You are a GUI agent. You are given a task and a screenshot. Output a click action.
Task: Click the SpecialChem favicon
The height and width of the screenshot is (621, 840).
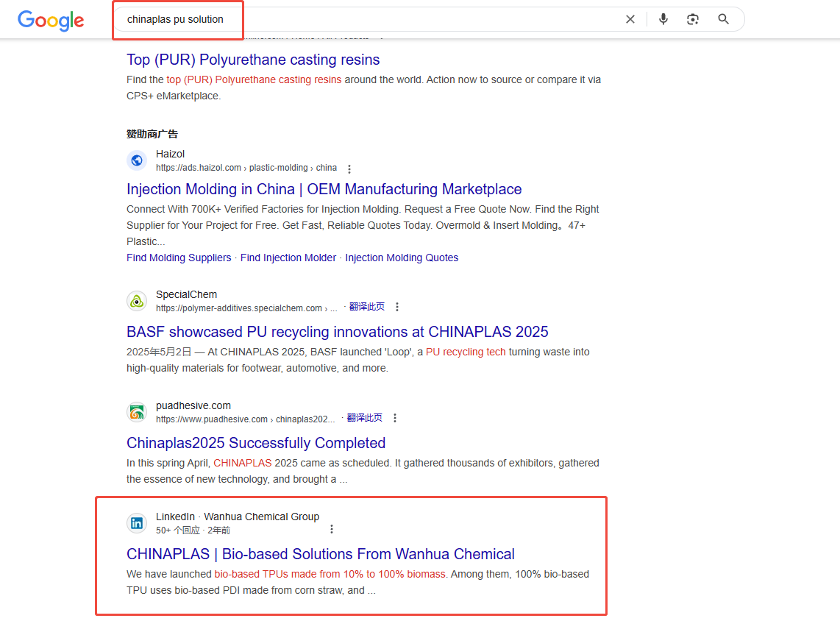coord(137,301)
